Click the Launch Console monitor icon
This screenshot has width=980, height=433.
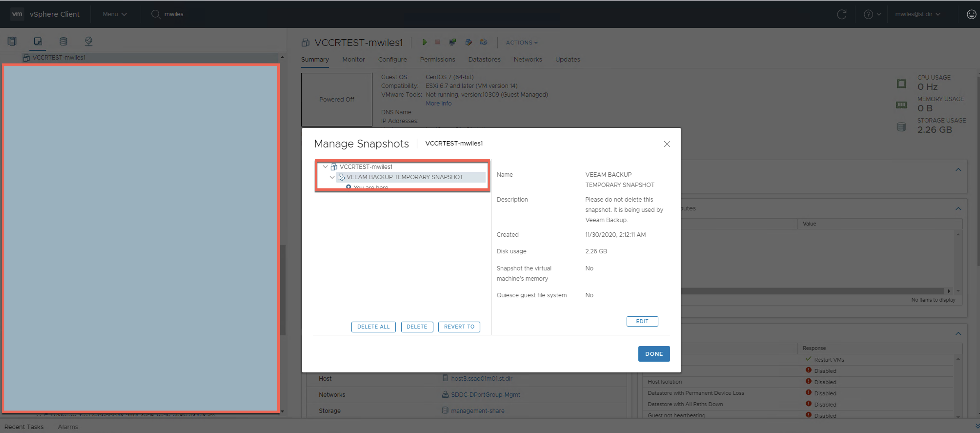pyautogui.click(x=452, y=42)
